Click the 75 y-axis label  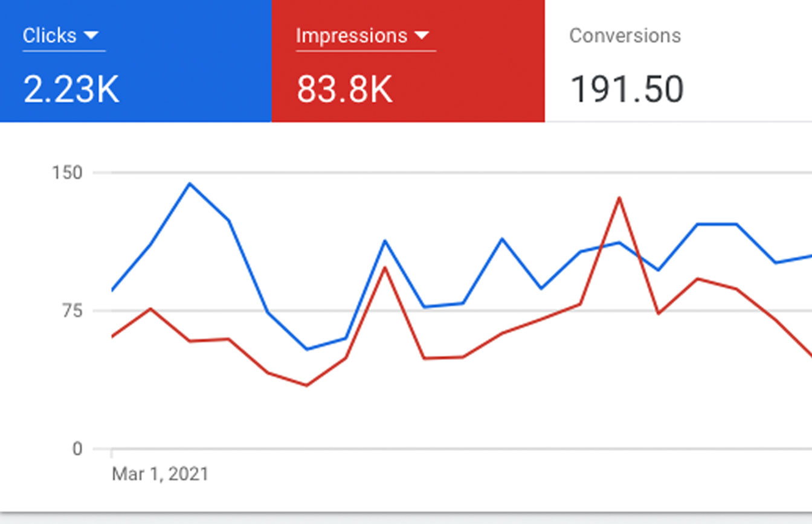tap(71, 311)
